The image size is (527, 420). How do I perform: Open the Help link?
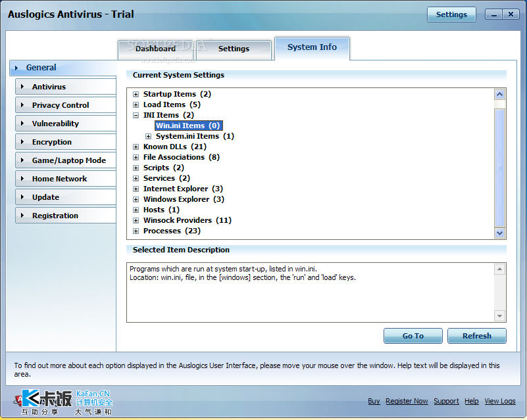click(472, 401)
